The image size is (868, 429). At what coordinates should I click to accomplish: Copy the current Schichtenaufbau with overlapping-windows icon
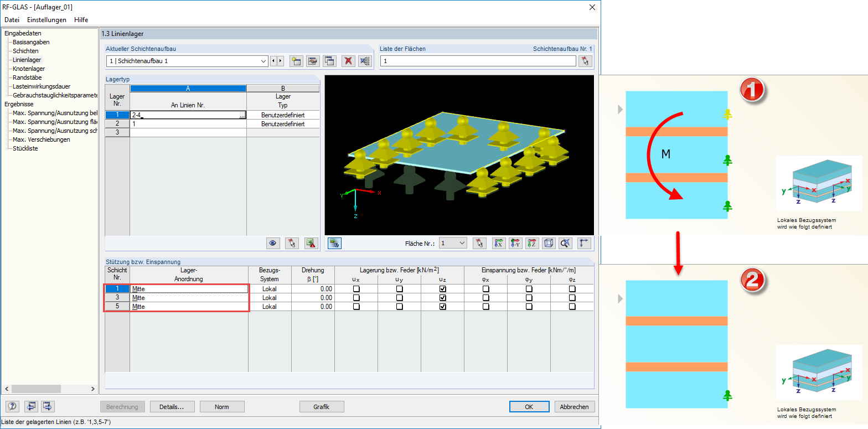[329, 61]
